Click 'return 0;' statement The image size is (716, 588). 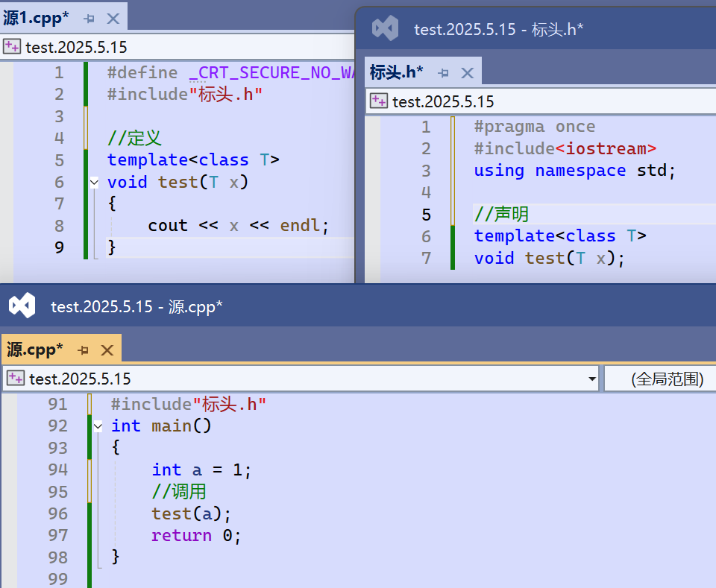pos(196,536)
